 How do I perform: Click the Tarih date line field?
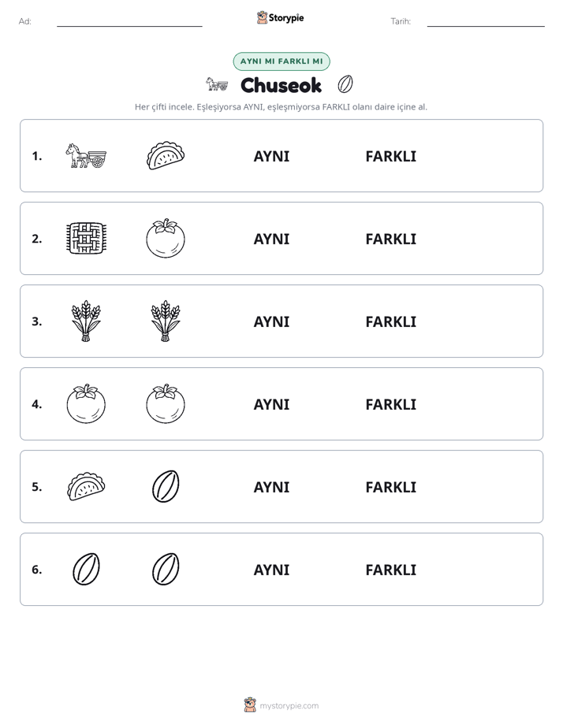coord(486,21)
